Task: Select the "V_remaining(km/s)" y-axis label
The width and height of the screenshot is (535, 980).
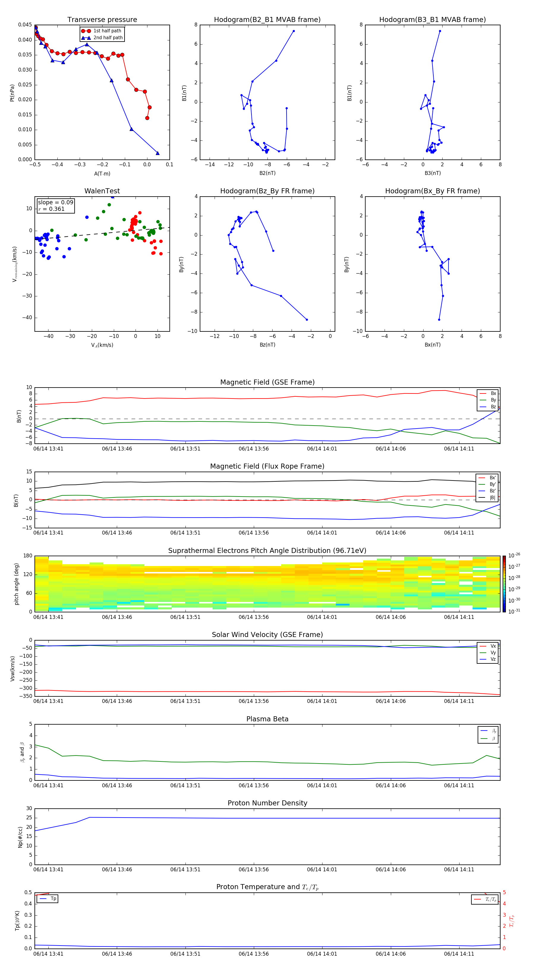Action: point(15,264)
